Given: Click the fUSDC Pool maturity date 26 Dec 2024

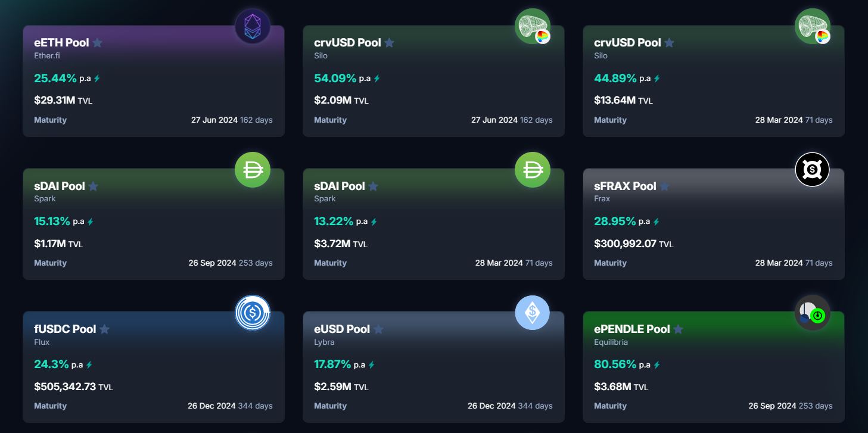Looking at the screenshot, I should click(211, 406).
